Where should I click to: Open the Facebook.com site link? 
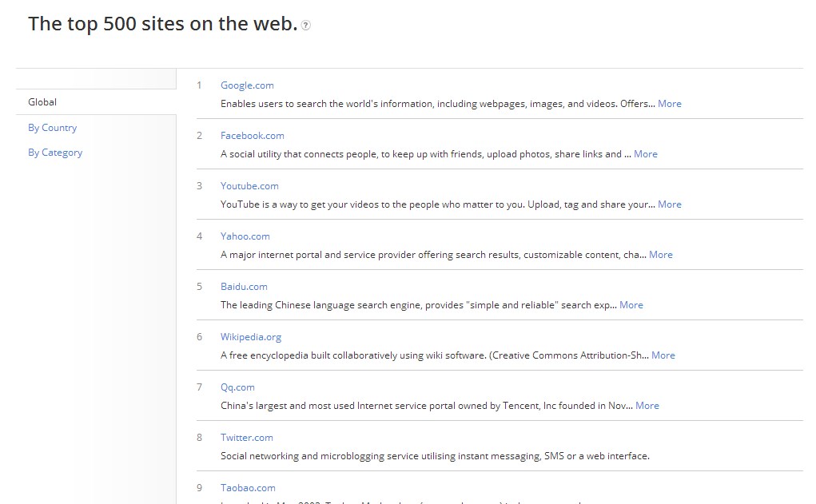(x=253, y=136)
